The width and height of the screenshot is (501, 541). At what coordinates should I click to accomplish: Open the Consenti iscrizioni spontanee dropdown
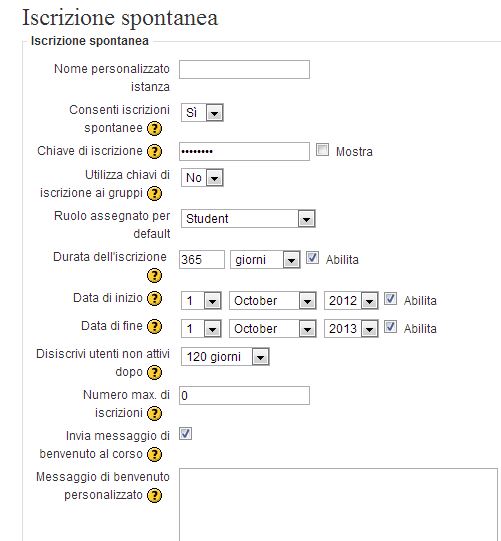[202, 112]
